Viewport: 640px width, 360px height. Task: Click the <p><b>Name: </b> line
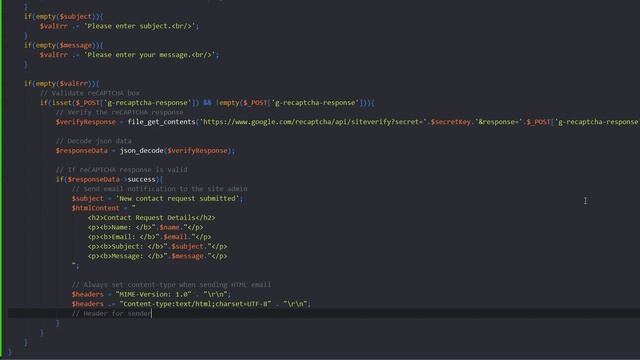pyautogui.click(x=146, y=227)
